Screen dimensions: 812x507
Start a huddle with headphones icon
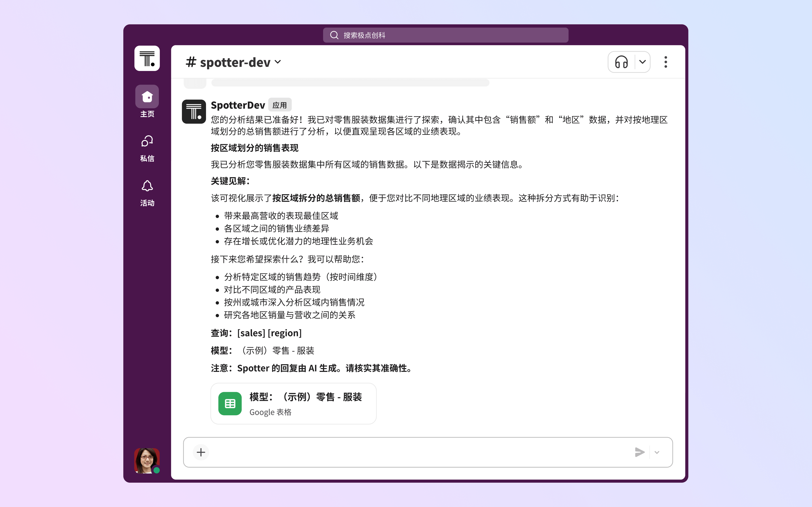(x=621, y=62)
